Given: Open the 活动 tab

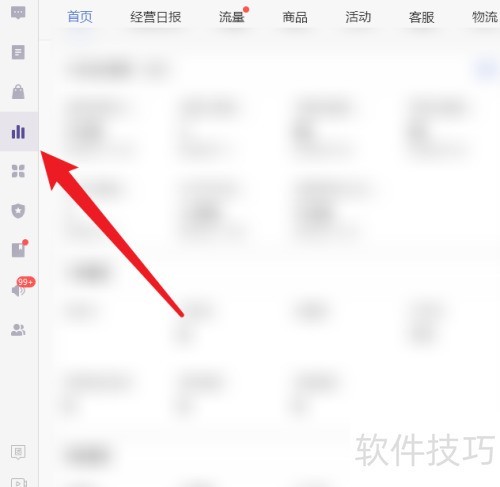Looking at the screenshot, I should (x=358, y=17).
